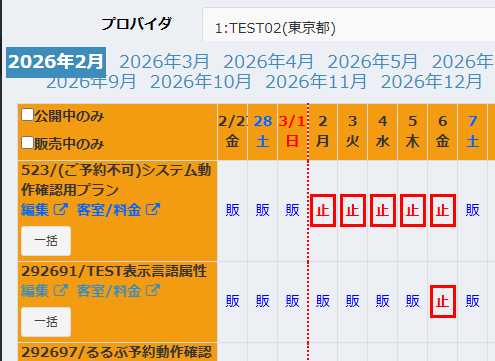495x361 pixels.
Task: Switch to the 2026年3月 month
Action: tap(165, 62)
